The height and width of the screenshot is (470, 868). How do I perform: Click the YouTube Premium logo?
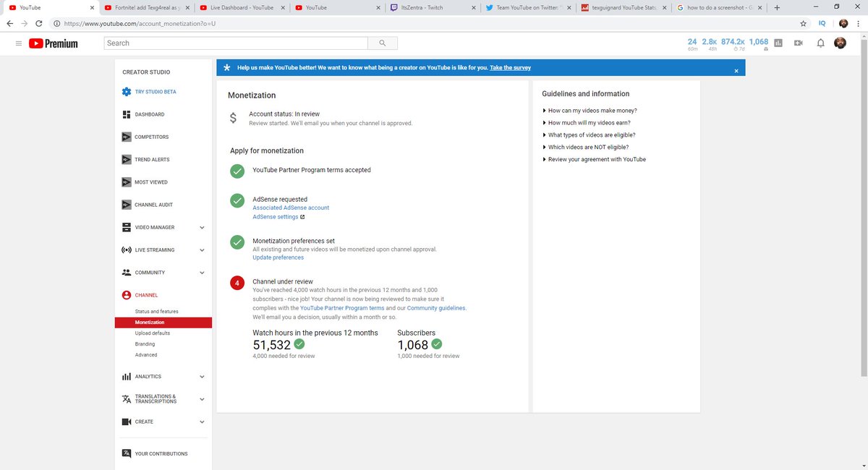pyautogui.click(x=54, y=43)
